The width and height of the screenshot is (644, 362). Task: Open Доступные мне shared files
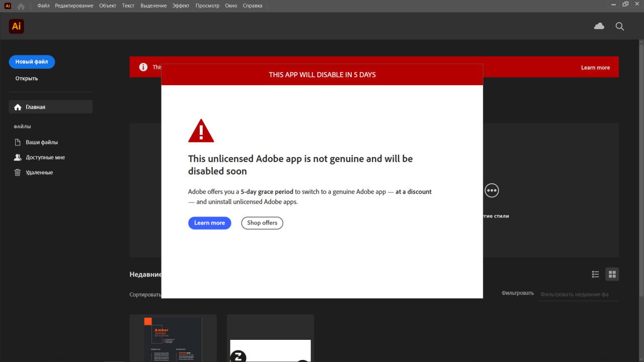coord(45,158)
